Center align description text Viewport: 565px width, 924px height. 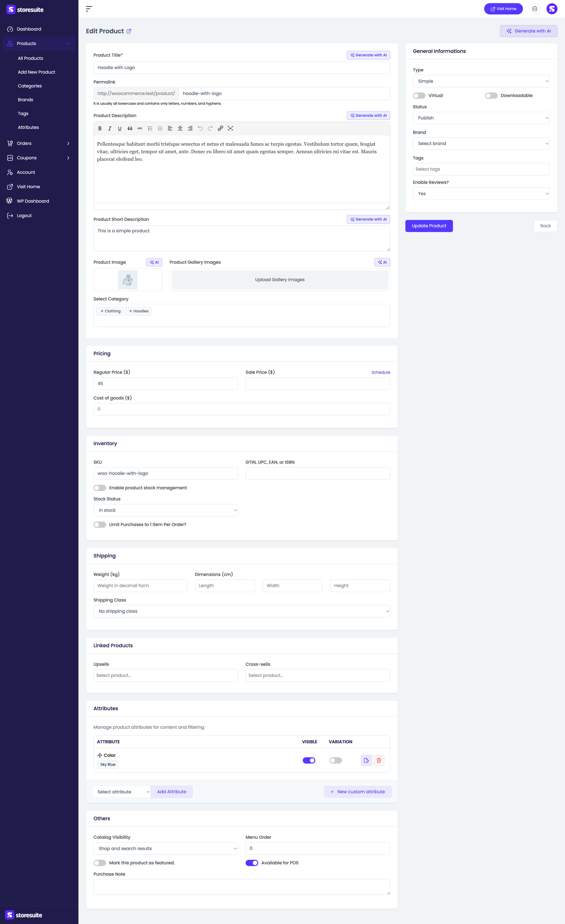pyautogui.click(x=180, y=128)
